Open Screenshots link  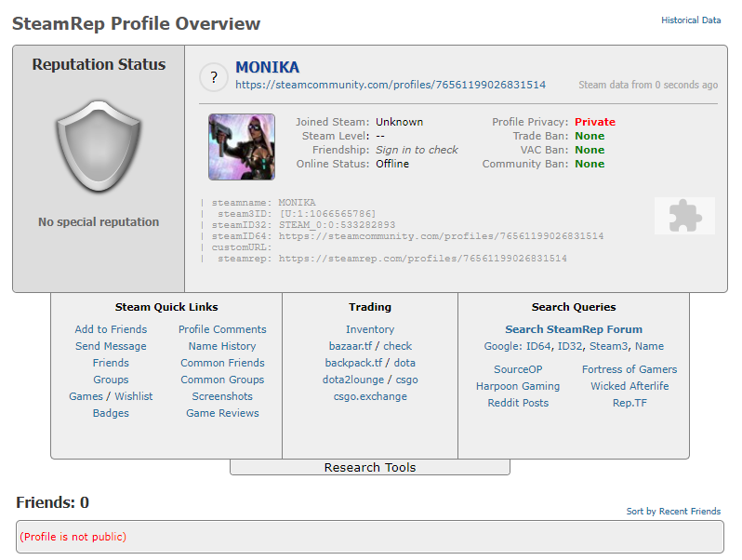click(x=222, y=396)
